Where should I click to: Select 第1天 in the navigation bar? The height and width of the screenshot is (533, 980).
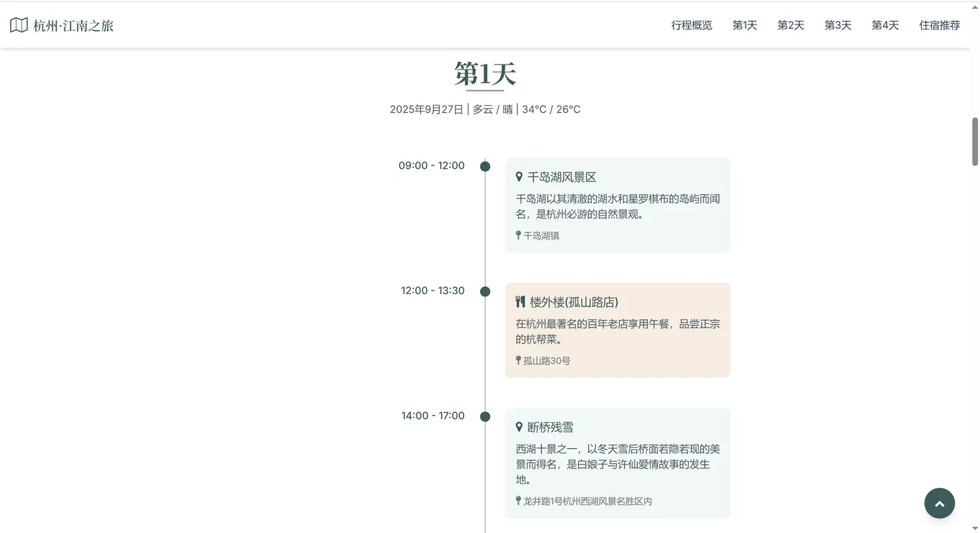[745, 25]
